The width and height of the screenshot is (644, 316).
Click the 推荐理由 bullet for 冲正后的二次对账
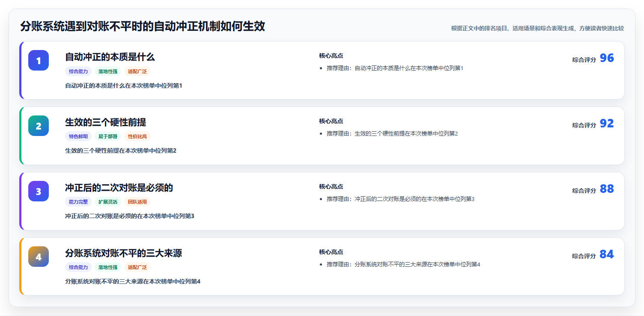tap(400, 199)
